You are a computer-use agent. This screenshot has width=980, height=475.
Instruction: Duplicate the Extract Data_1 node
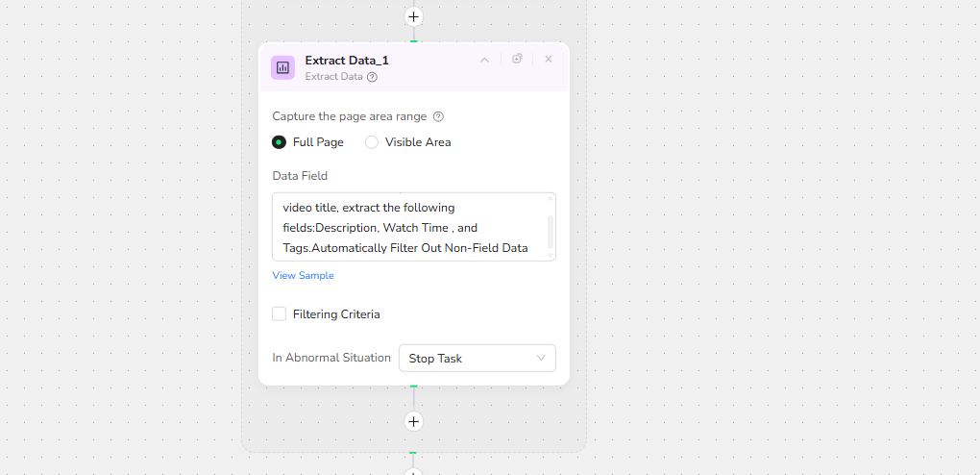pos(517,59)
